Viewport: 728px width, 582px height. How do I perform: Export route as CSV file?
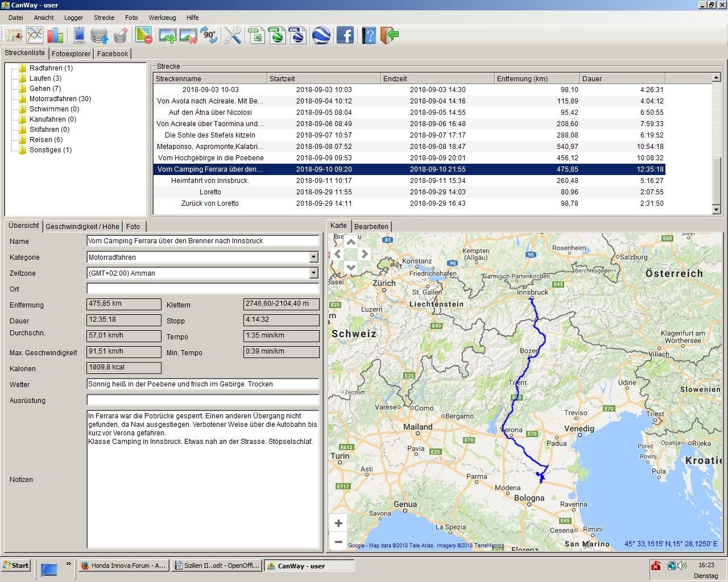click(x=256, y=35)
